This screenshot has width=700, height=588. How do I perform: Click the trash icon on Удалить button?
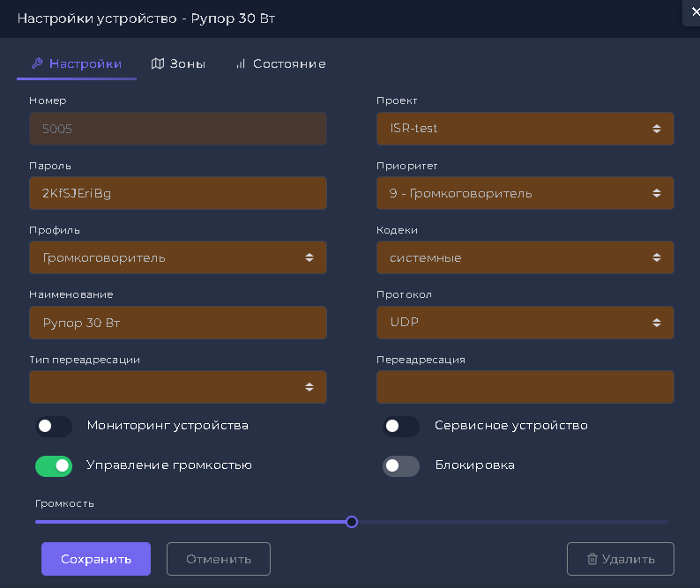(x=592, y=559)
